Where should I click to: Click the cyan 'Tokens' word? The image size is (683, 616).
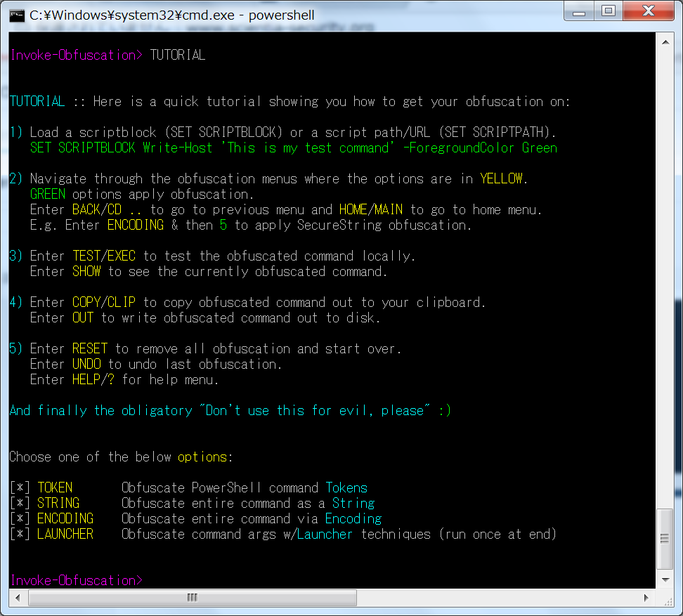[x=346, y=487]
